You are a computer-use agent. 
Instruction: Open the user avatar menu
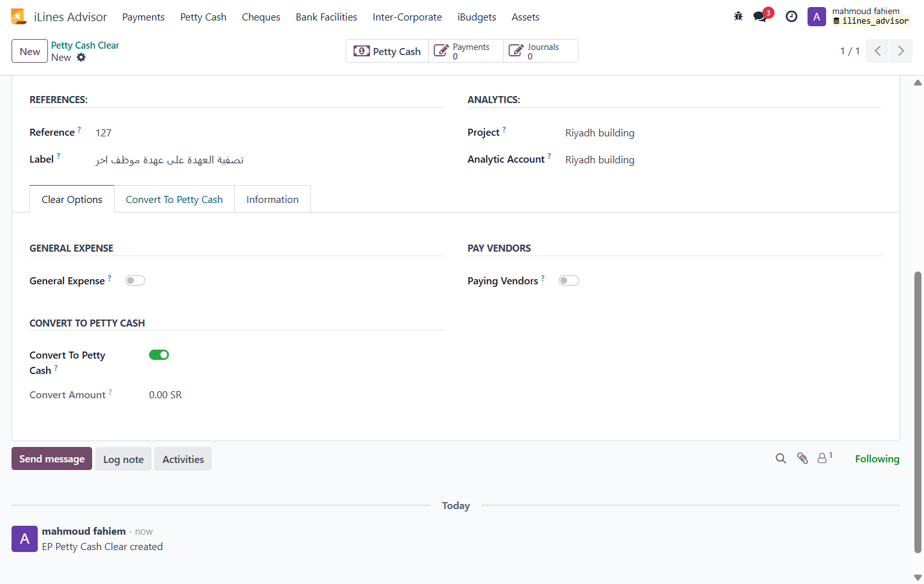point(816,17)
